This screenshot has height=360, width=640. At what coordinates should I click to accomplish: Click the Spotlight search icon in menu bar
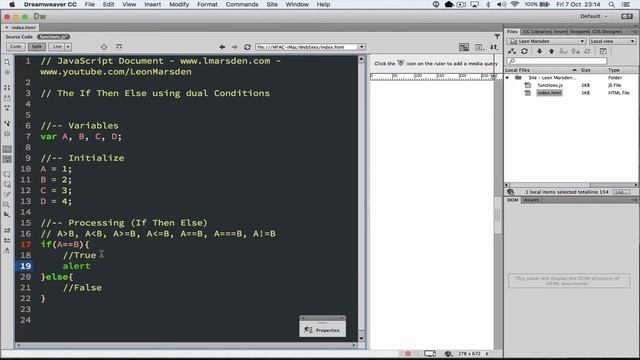tap(611, 4)
